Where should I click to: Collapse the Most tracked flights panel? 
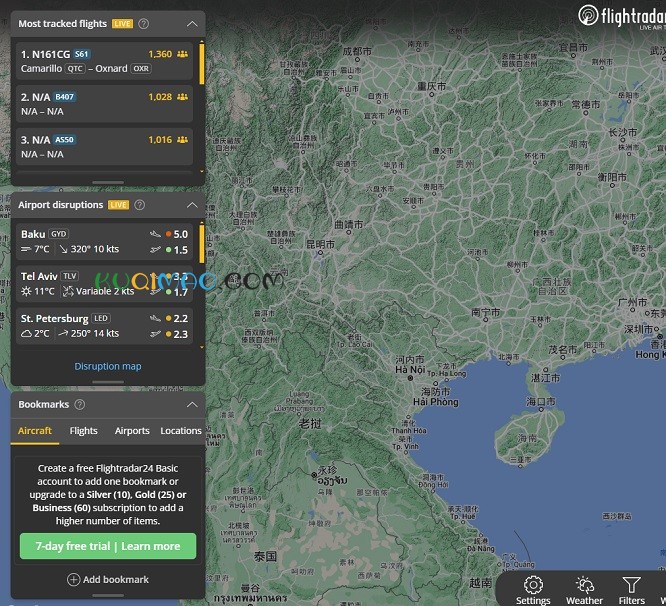[x=192, y=24]
